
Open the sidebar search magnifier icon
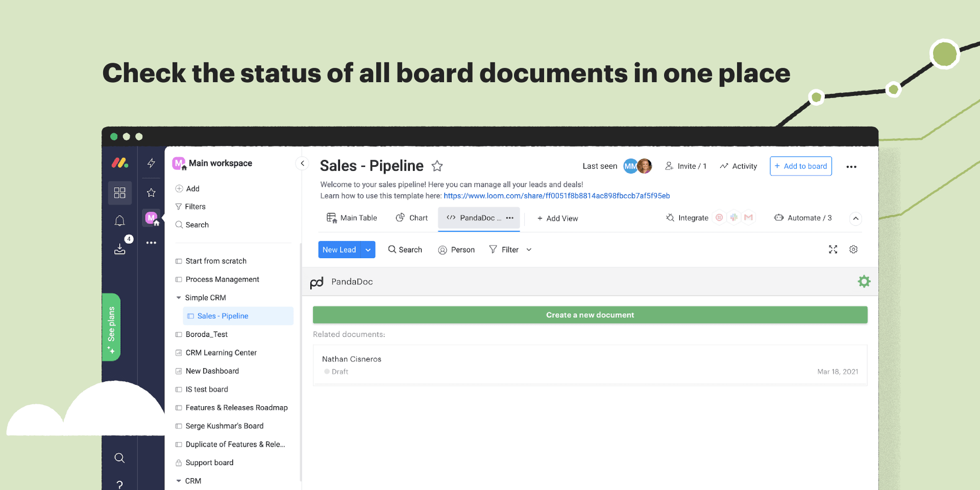coord(119,458)
